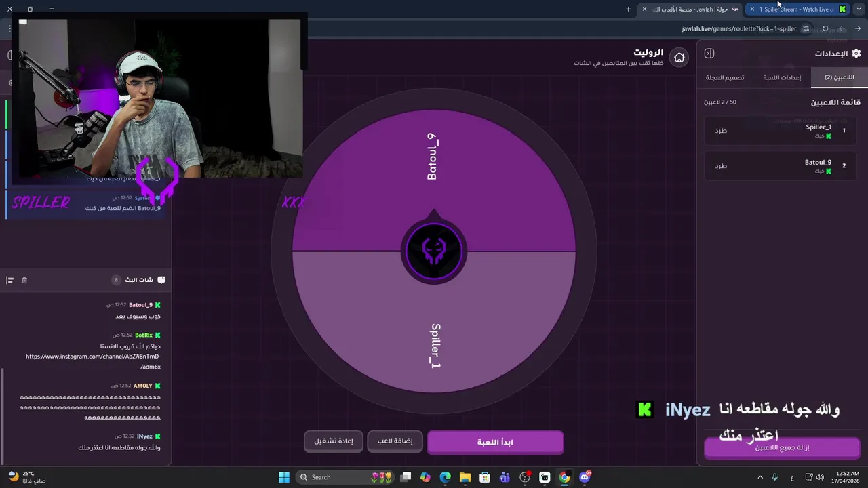Click the webcam overlay video
Screen dimensions: 868x488
(160, 98)
